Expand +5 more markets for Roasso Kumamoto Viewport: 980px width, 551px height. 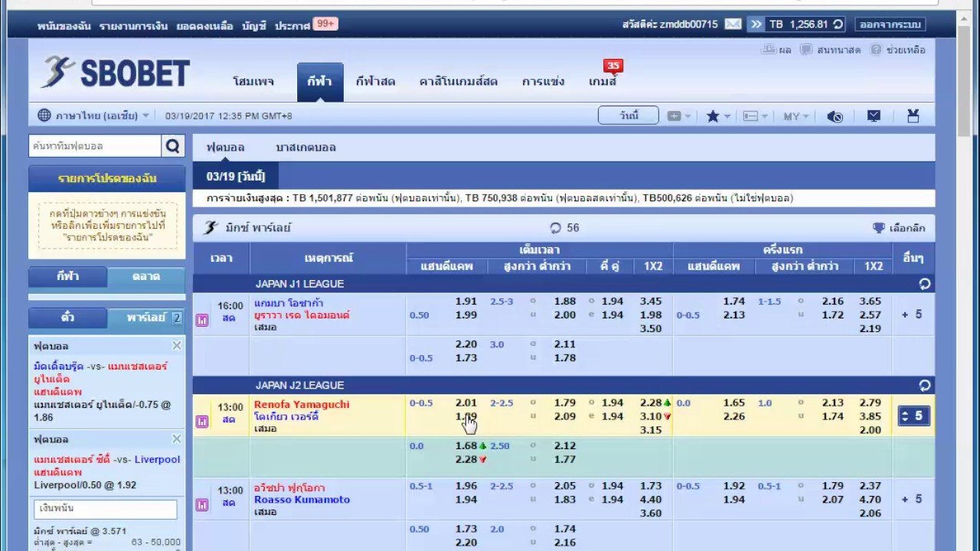[x=912, y=499]
